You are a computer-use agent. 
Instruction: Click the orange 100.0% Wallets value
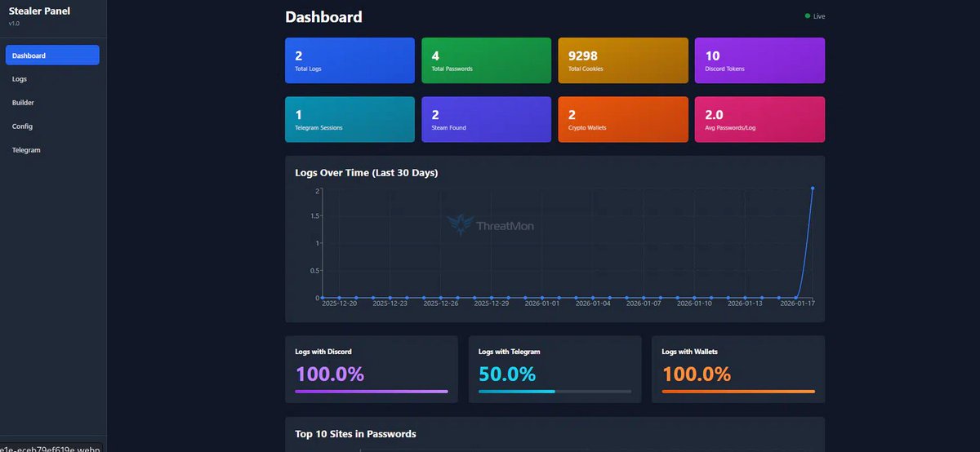pyautogui.click(x=697, y=374)
